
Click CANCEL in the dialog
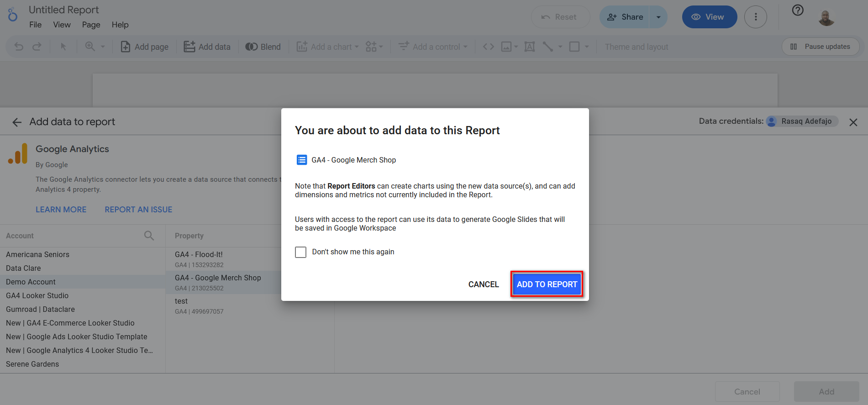(x=484, y=284)
